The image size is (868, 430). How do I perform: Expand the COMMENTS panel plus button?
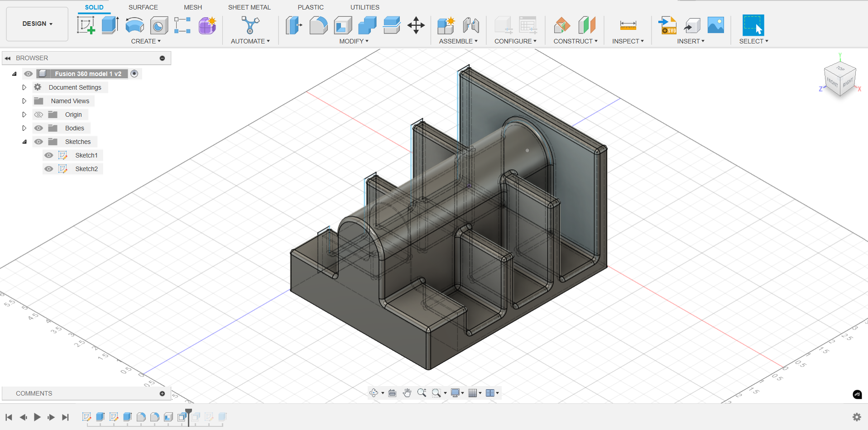[x=162, y=393]
